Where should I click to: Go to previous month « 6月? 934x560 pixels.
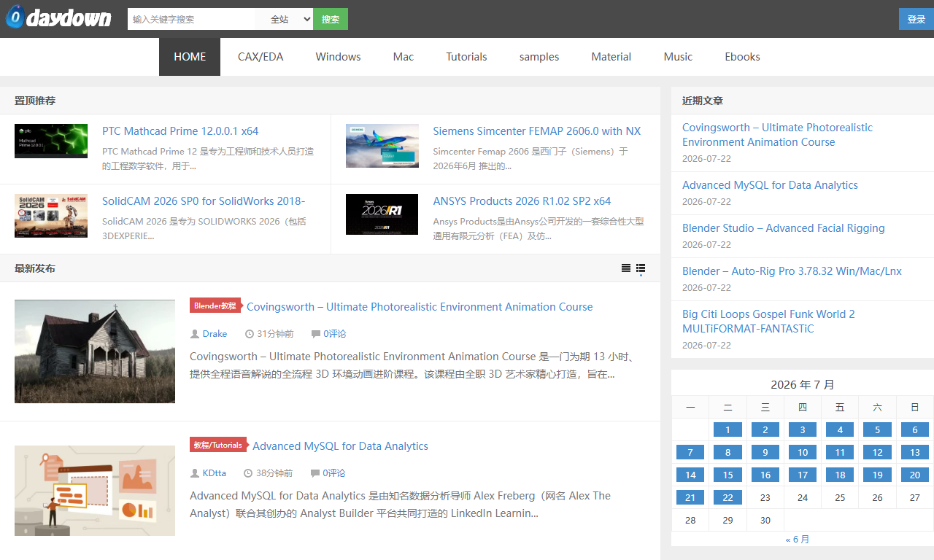coord(798,540)
